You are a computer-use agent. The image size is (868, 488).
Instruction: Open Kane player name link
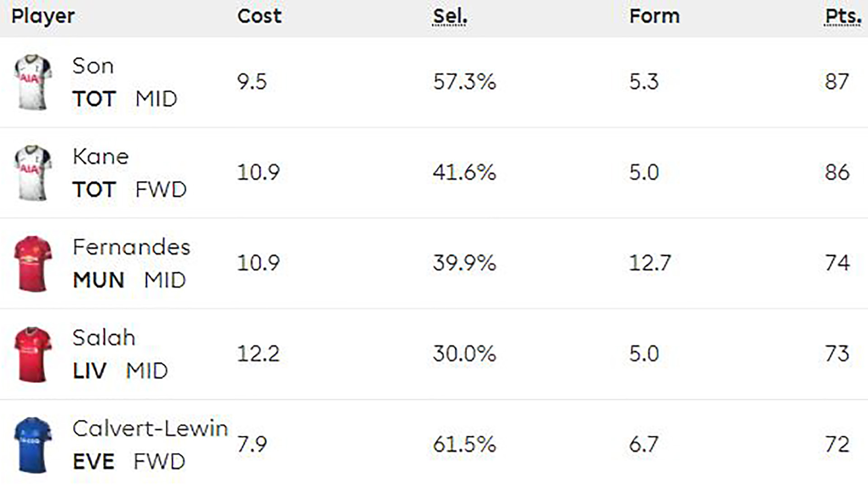101,157
